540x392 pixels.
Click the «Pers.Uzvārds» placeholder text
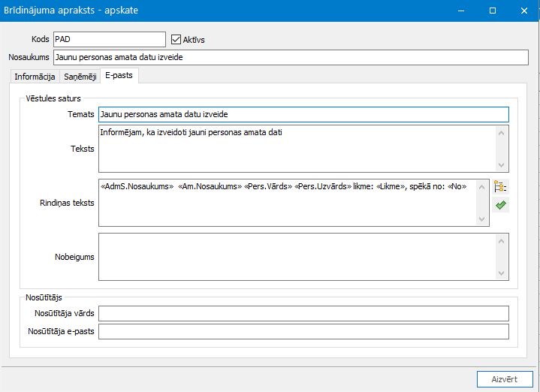[x=323, y=186]
